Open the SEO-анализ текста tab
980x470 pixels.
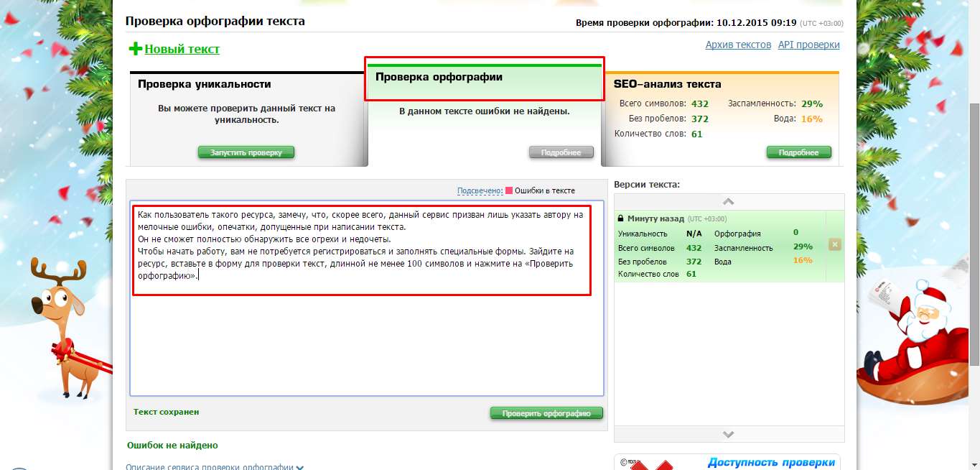pos(667,84)
